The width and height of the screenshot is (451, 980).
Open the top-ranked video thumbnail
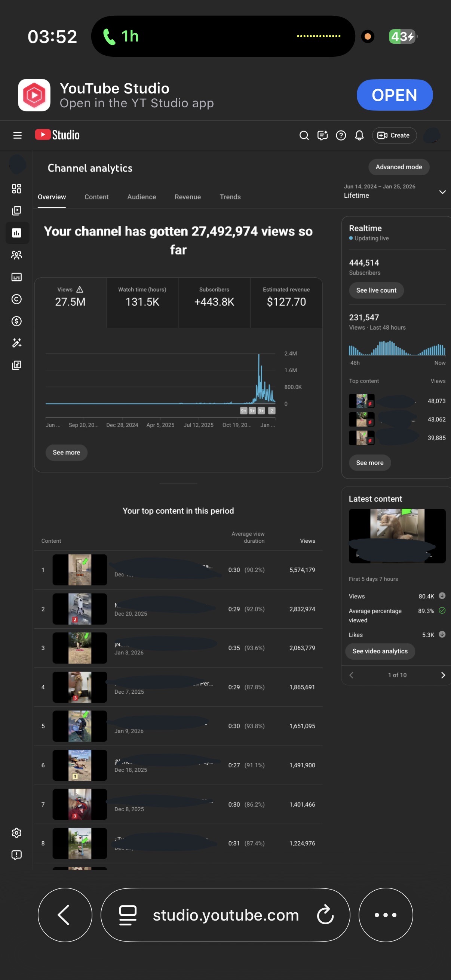coord(80,570)
